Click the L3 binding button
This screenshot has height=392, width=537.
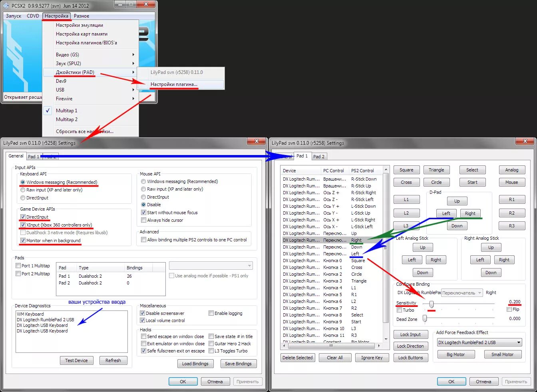tap(406, 226)
